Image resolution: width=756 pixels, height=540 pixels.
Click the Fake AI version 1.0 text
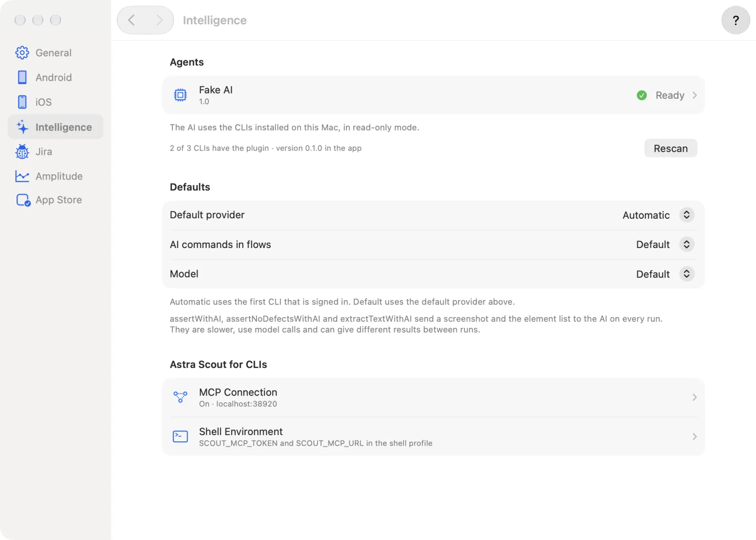(204, 102)
